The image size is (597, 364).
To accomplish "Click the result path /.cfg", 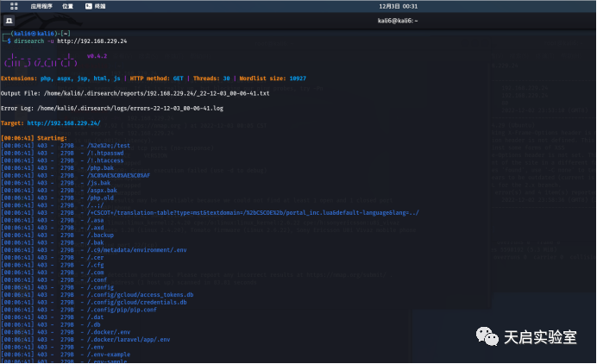I will pos(96,265).
